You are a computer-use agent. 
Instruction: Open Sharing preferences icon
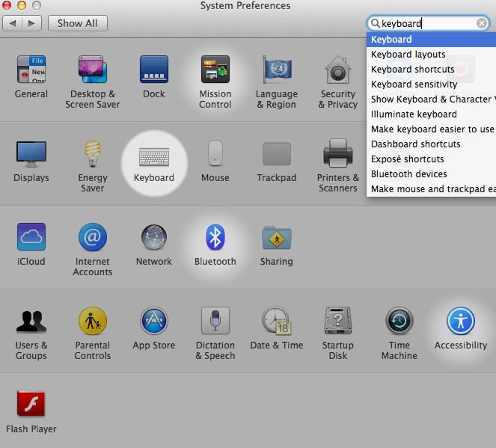[x=277, y=237]
